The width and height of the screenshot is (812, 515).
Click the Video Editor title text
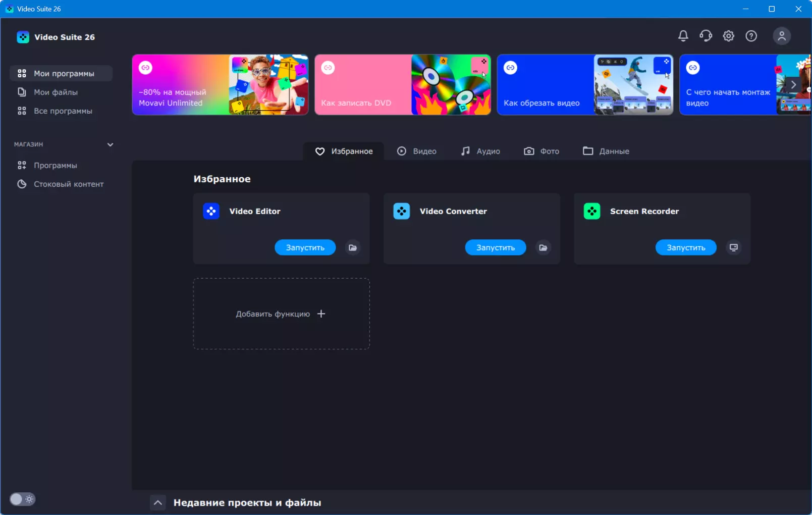tap(255, 211)
